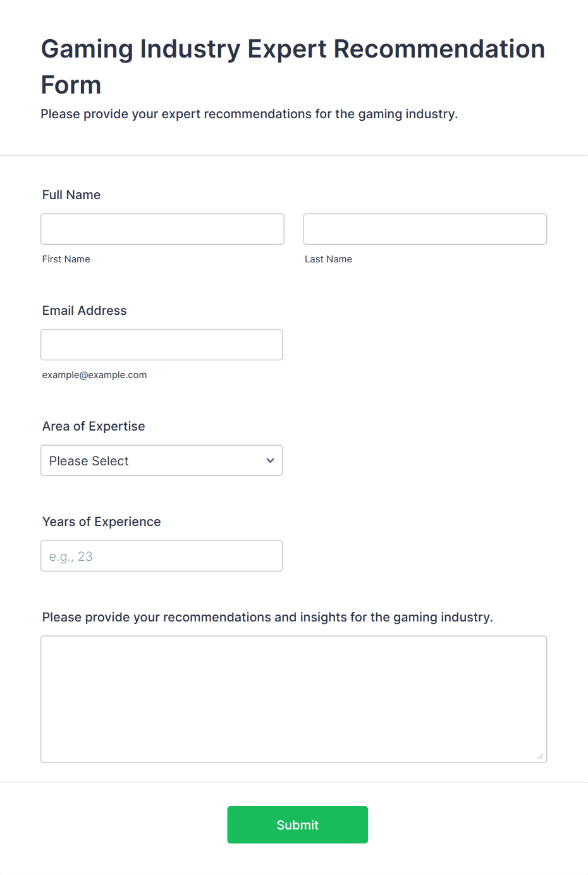Click the example@example.com hint text
Viewport: 588px width, 875px height.
[x=95, y=375]
